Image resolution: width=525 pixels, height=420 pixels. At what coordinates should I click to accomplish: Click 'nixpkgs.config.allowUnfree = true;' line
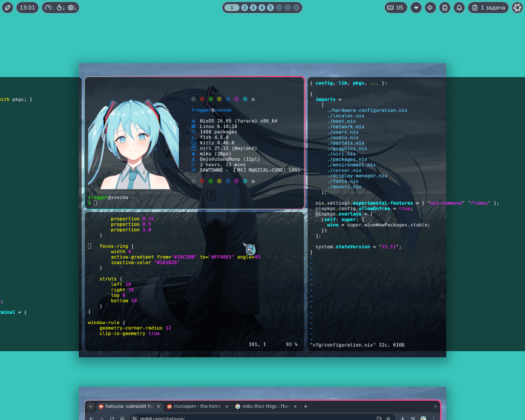click(364, 209)
